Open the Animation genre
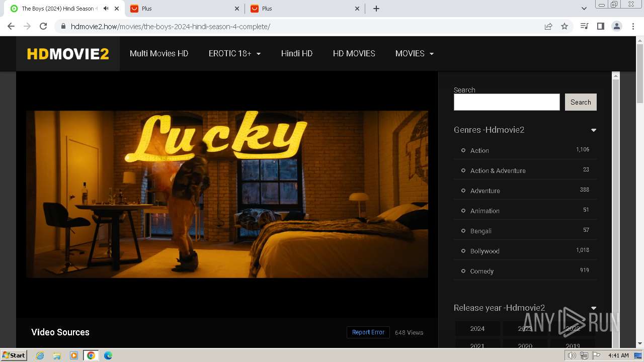Image resolution: width=644 pixels, height=362 pixels. [x=485, y=211]
